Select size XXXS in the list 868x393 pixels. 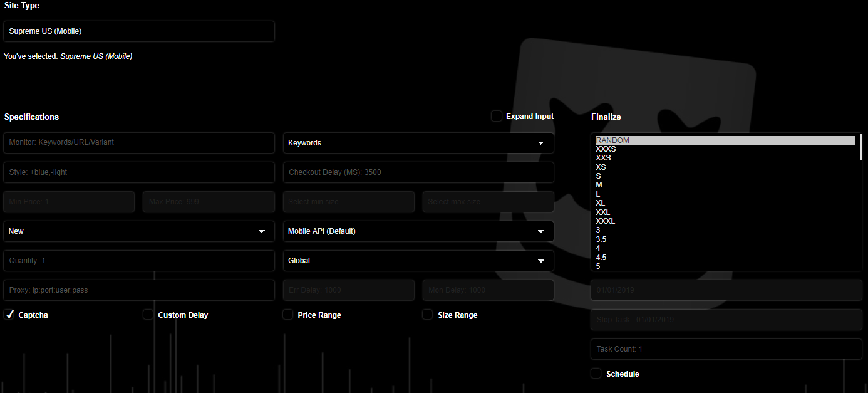click(x=725, y=149)
